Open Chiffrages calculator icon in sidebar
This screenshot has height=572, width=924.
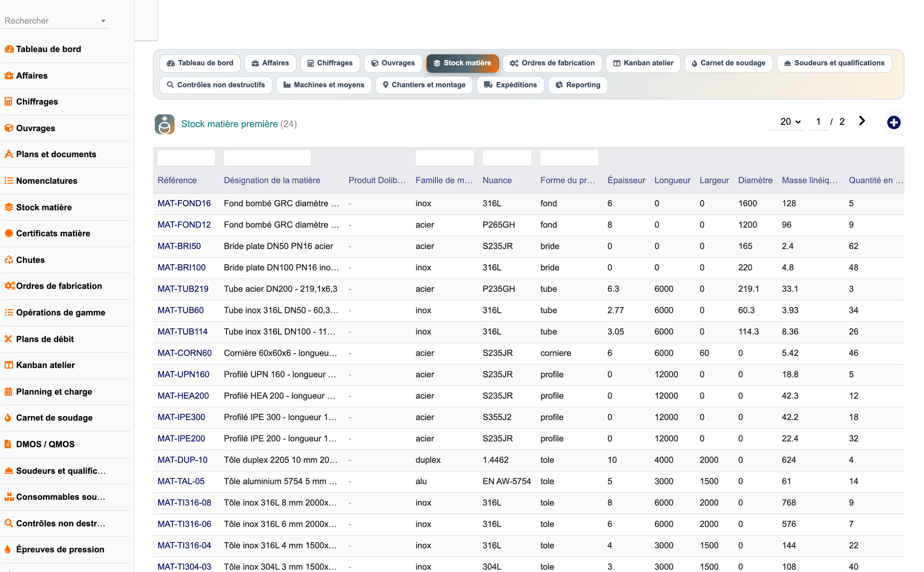[x=9, y=102]
